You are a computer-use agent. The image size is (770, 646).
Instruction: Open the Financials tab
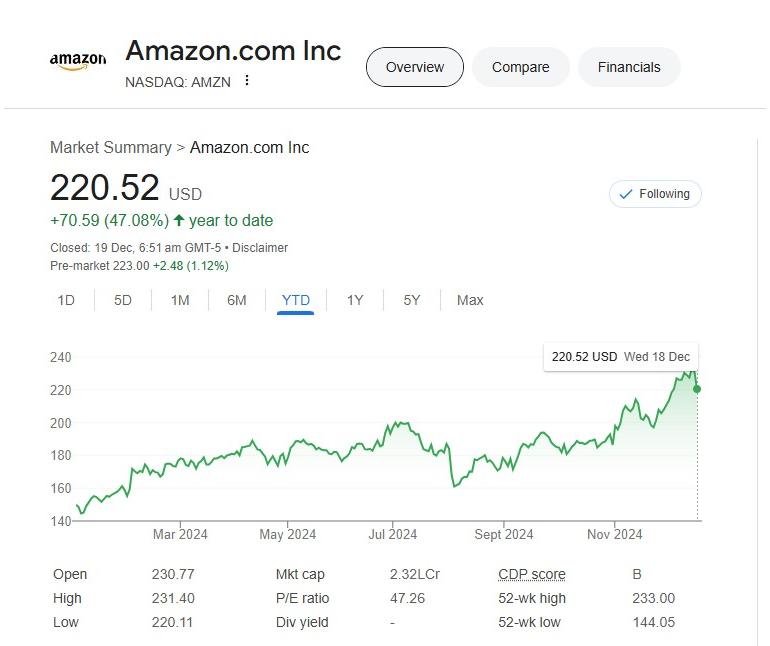coord(629,67)
